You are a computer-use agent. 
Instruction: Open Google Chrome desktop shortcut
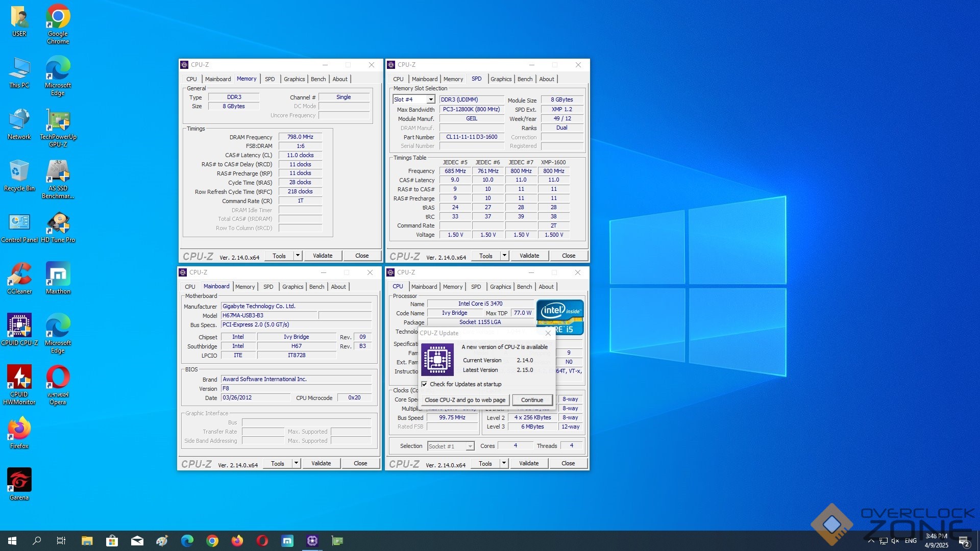click(x=58, y=24)
